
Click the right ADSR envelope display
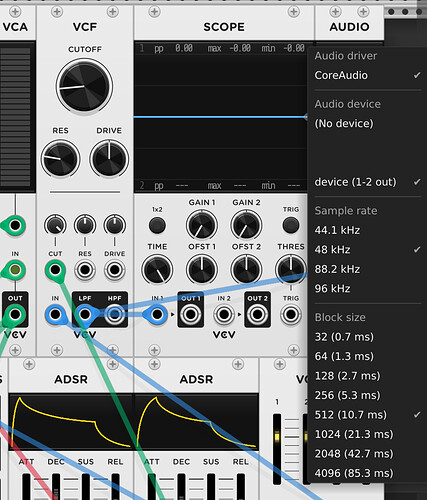pyautogui.click(x=197, y=422)
